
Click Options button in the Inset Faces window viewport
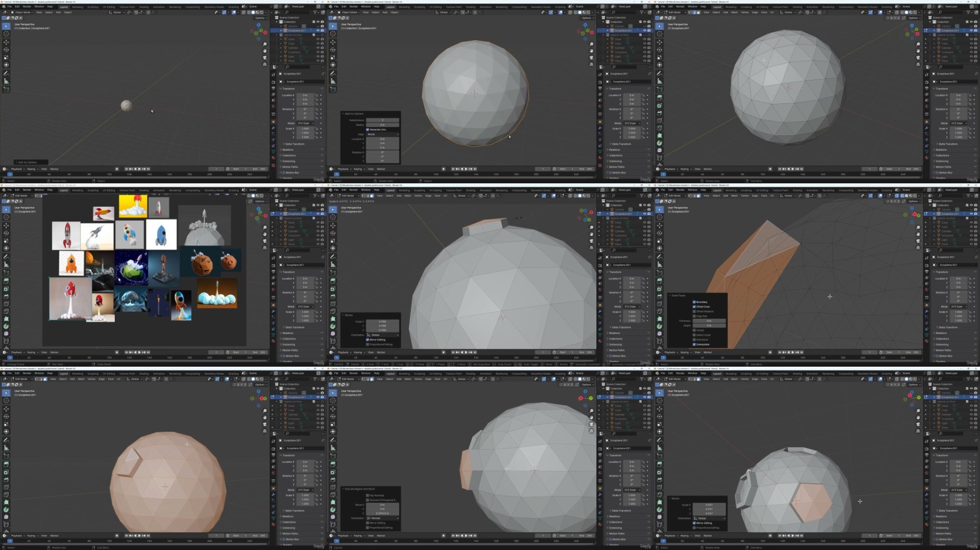point(914,201)
